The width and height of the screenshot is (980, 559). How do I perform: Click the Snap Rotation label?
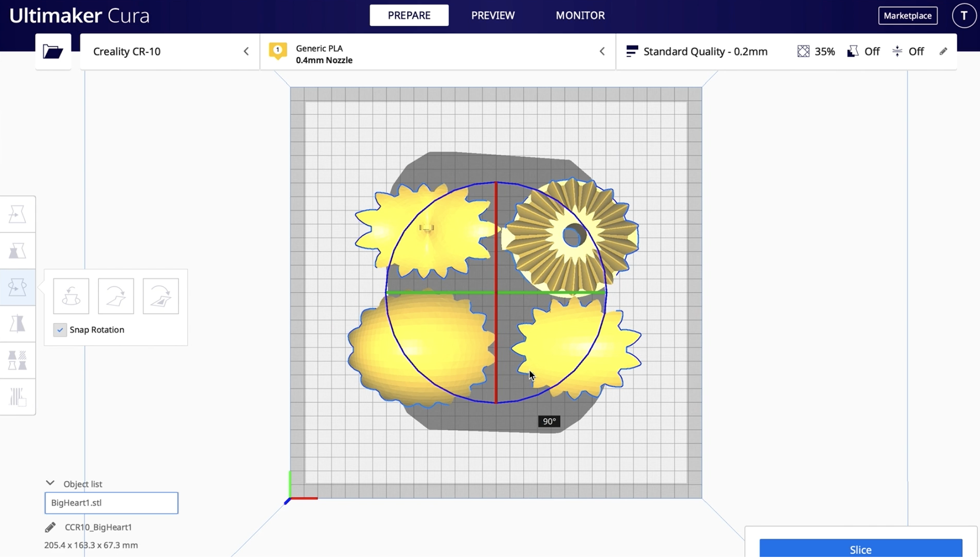pyautogui.click(x=97, y=330)
